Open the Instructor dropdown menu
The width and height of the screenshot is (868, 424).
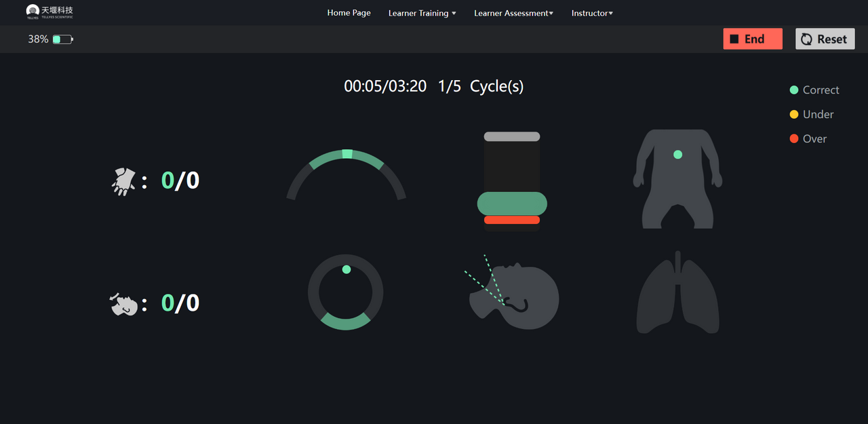tap(592, 13)
